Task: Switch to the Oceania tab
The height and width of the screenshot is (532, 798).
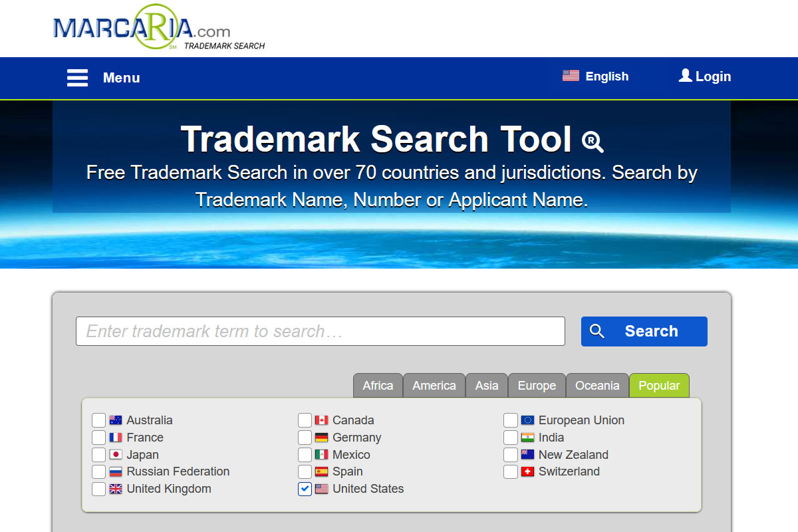Action: click(597, 386)
